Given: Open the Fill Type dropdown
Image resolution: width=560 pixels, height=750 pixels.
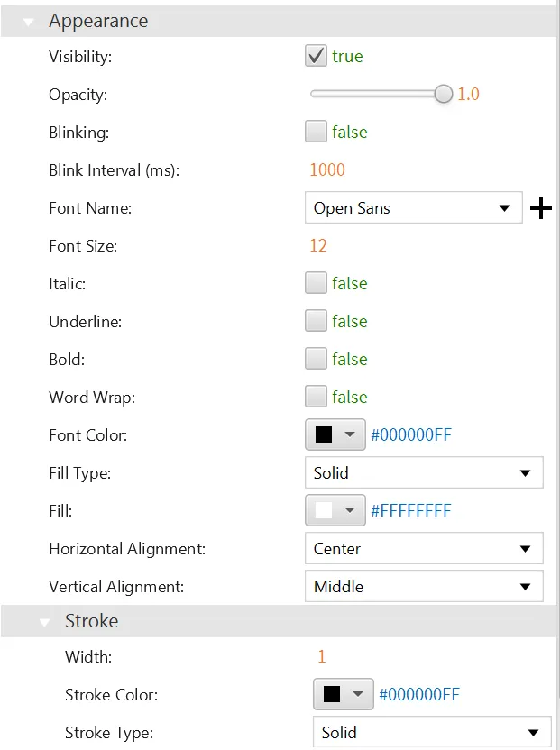Looking at the screenshot, I should click(x=424, y=473).
